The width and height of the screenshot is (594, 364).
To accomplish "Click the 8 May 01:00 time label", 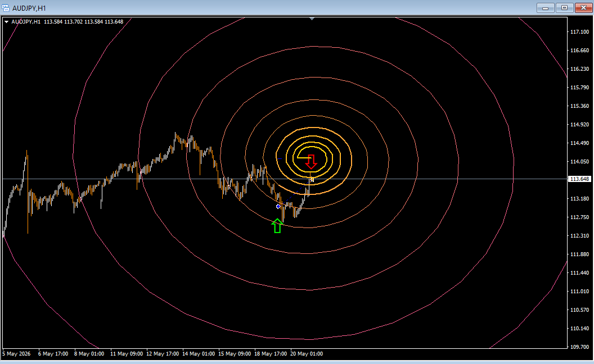I will [89, 354].
